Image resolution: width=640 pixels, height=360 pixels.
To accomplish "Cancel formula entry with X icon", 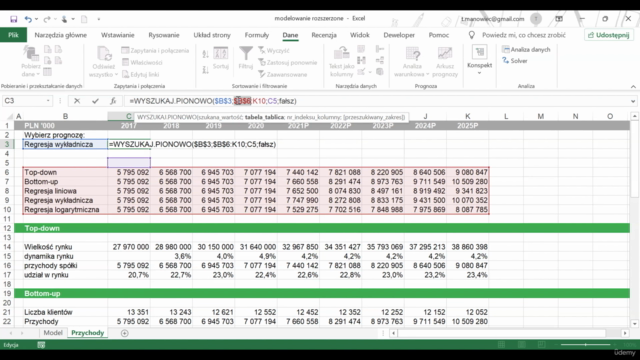I will click(77, 101).
